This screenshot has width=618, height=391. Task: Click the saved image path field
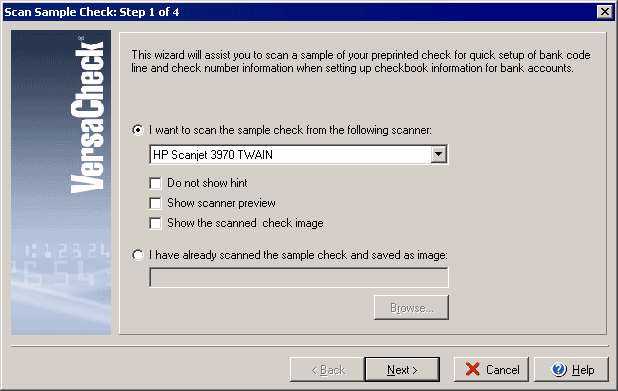click(x=299, y=277)
